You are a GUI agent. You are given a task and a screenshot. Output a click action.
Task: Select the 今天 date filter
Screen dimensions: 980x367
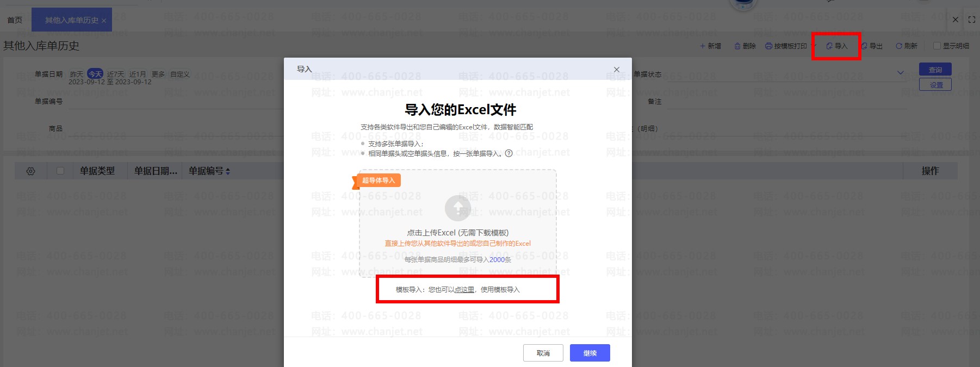point(95,74)
